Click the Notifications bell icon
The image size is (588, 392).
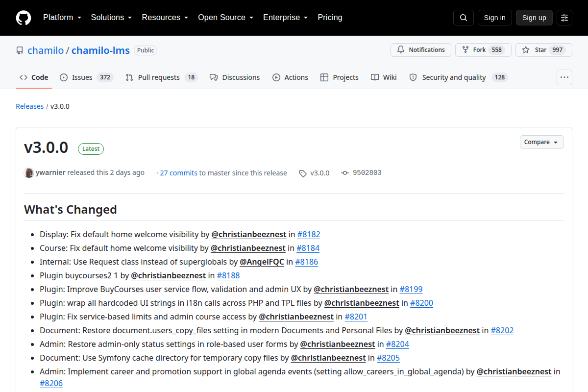click(x=401, y=50)
